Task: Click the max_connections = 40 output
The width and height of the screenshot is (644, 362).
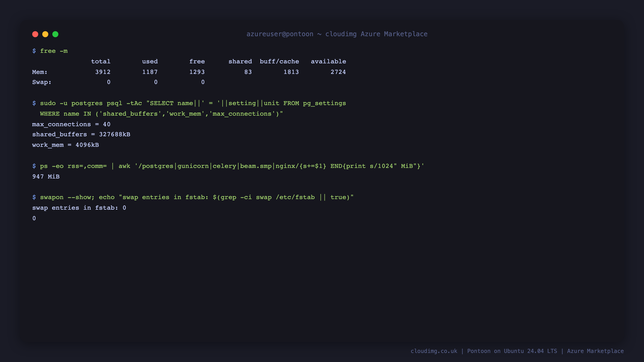Action: pyautogui.click(x=71, y=124)
